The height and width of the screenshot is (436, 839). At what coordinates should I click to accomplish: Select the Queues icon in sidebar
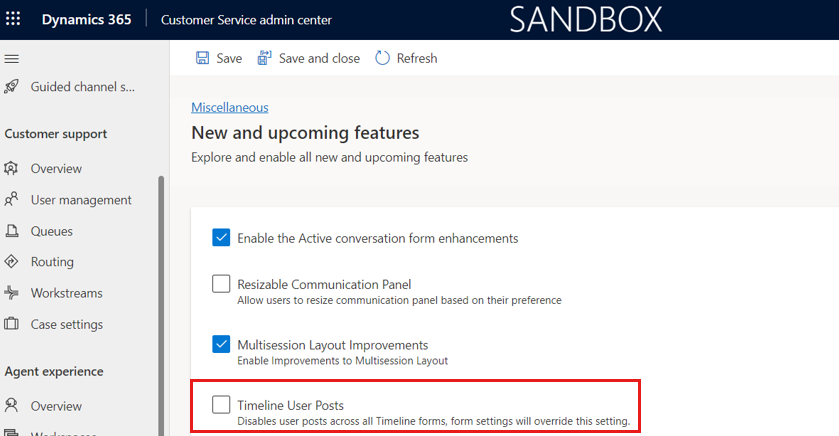click(11, 231)
